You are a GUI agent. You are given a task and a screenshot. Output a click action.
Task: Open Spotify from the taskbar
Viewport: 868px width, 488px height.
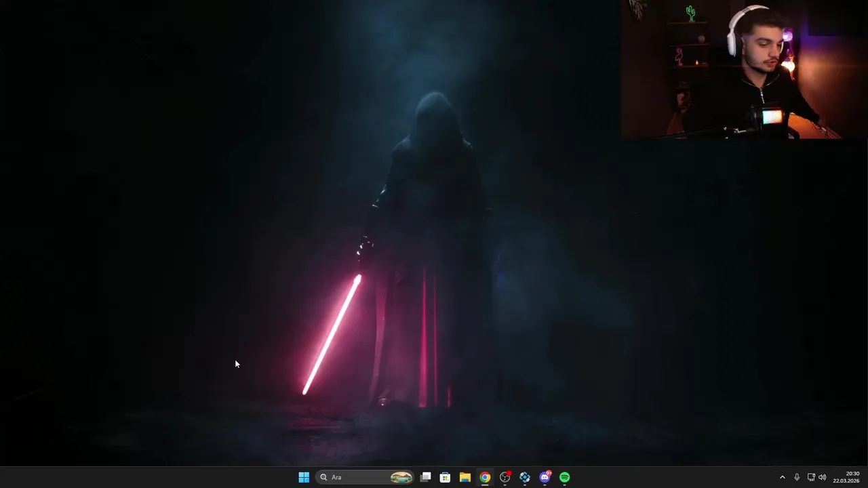tap(565, 477)
